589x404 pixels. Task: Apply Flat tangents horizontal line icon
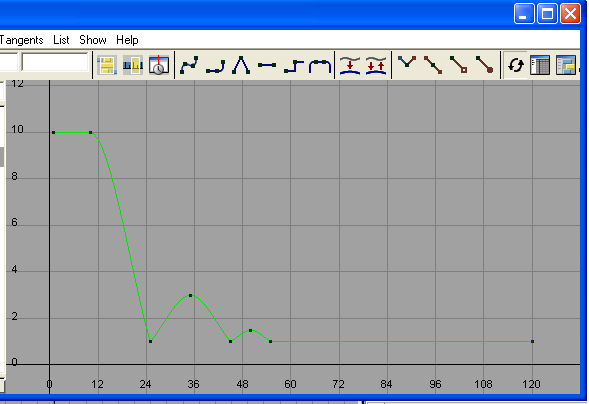(267, 65)
